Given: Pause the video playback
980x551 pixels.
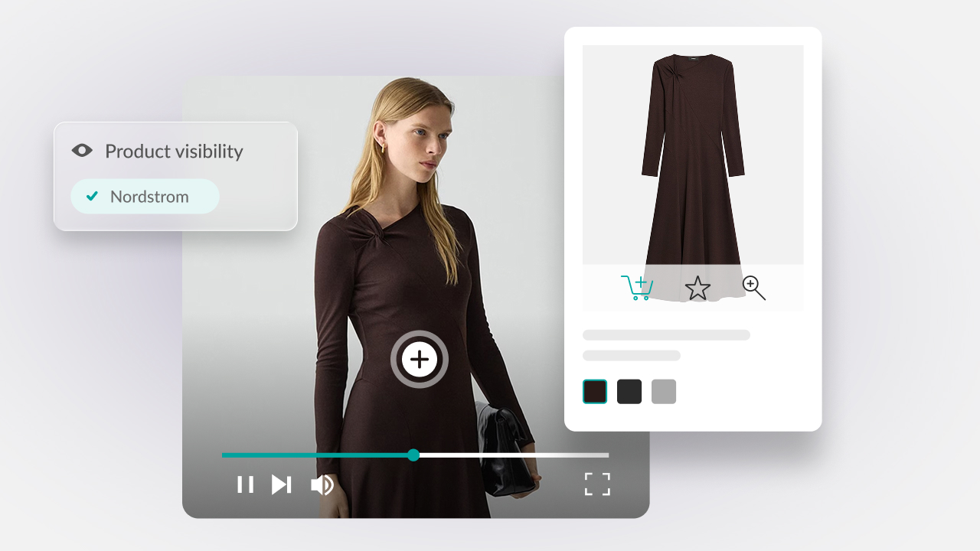Looking at the screenshot, I should pos(245,484).
